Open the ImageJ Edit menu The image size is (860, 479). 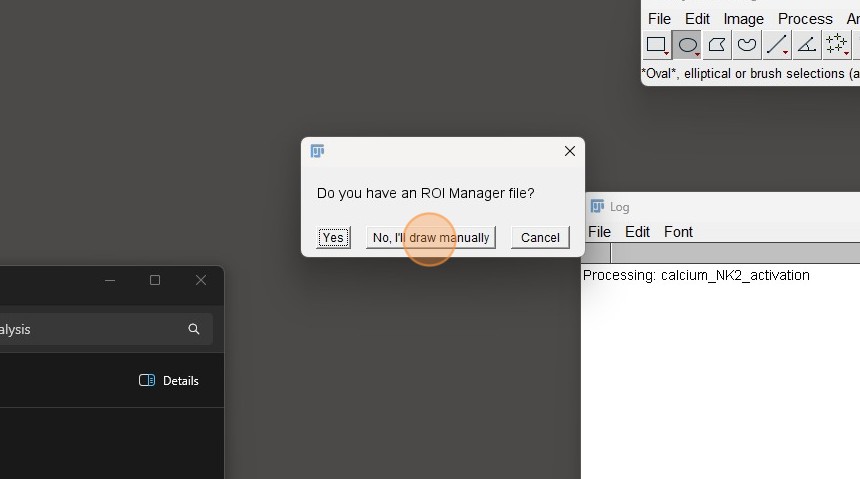pyautogui.click(x=697, y=19)
